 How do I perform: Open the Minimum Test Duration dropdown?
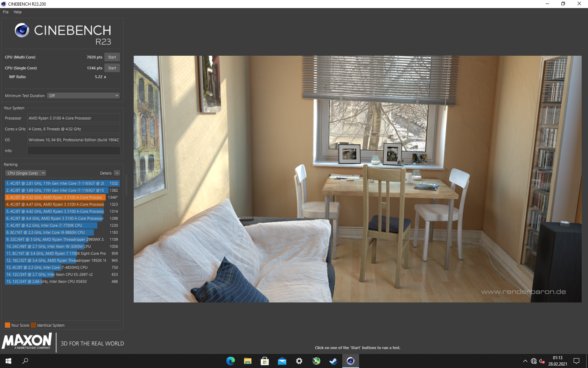tap(83, 96)
